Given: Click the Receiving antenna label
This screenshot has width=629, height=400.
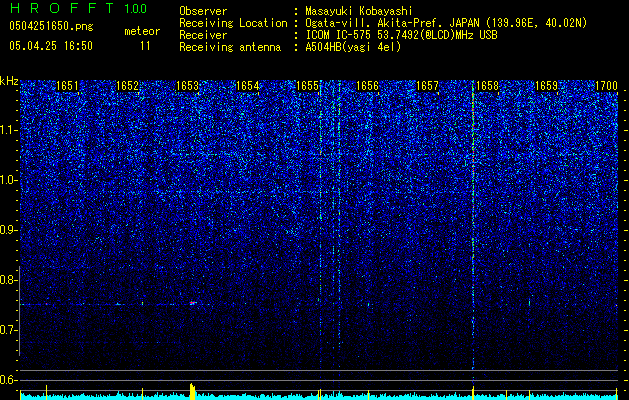Looking at the screenshot, I should tap(230, 47).
